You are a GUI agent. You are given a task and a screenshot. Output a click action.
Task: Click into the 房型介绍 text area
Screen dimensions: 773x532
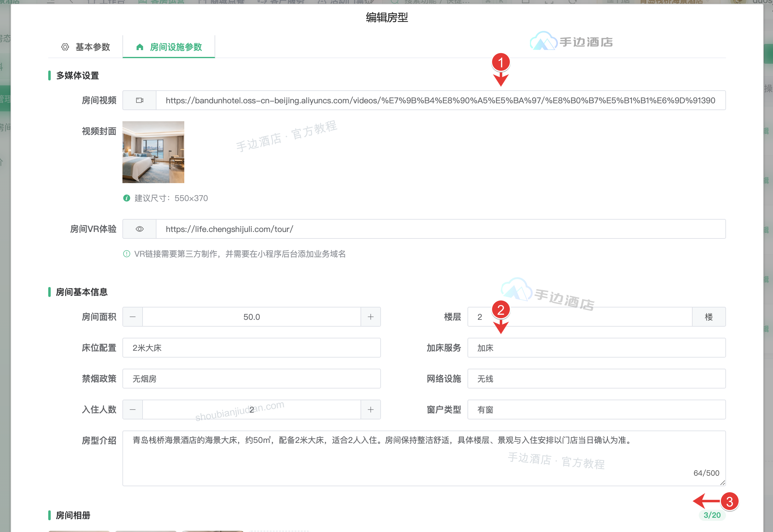(424, 458)
